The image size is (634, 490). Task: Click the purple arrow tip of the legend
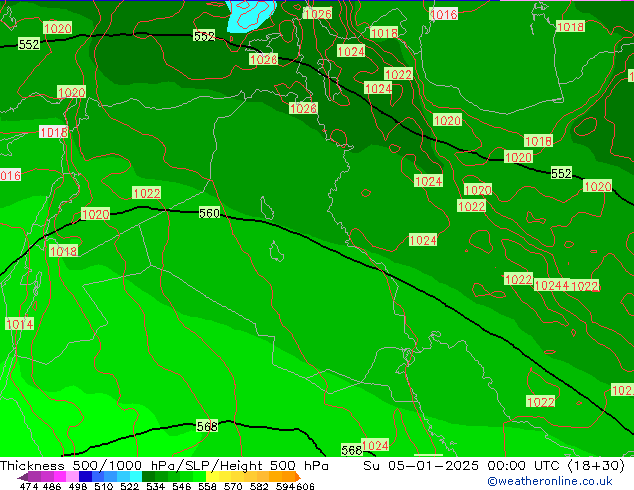coord(23,477)
